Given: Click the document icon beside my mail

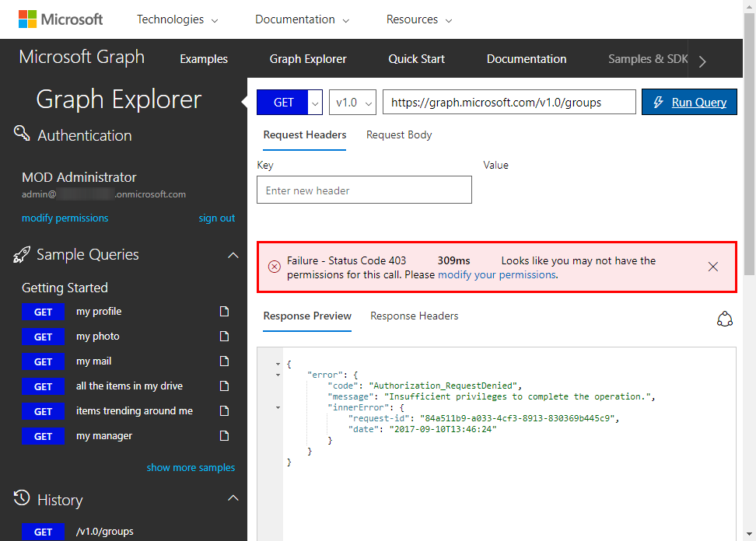Looking at the screenshot, I should pyautogui.click(x=224, y=361).
